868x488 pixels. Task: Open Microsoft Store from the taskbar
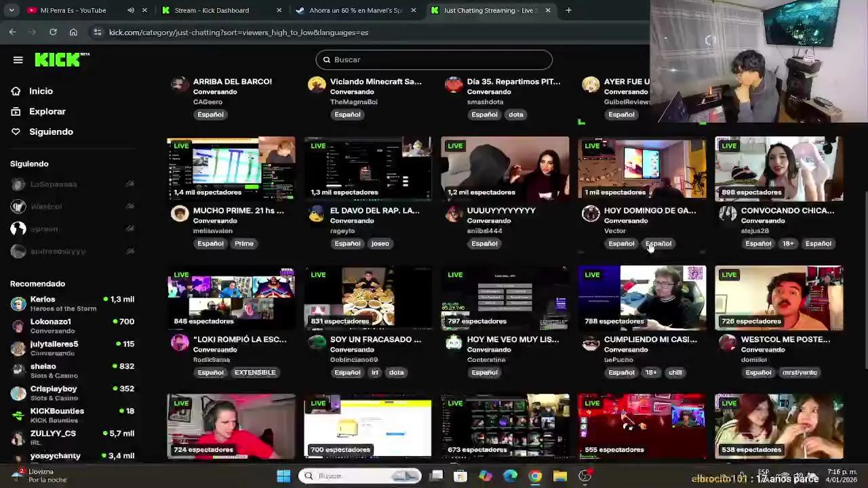click(460, 476)
